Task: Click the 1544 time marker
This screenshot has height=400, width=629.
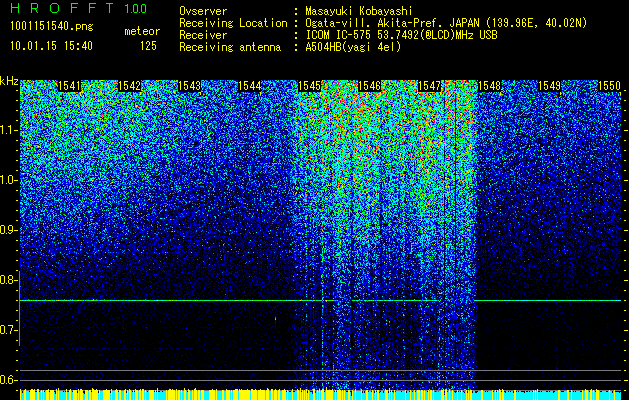Action: (250, 86)
